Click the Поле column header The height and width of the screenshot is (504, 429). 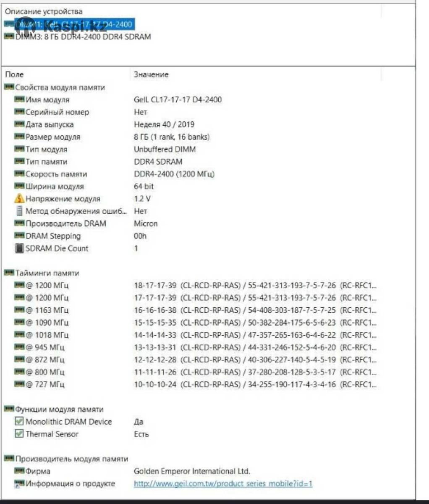pos(14,74)
